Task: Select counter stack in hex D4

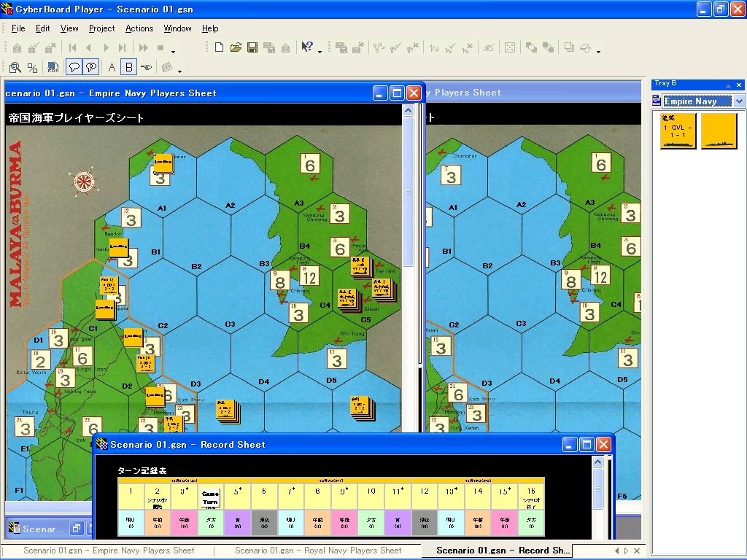Action: (228, 411)
